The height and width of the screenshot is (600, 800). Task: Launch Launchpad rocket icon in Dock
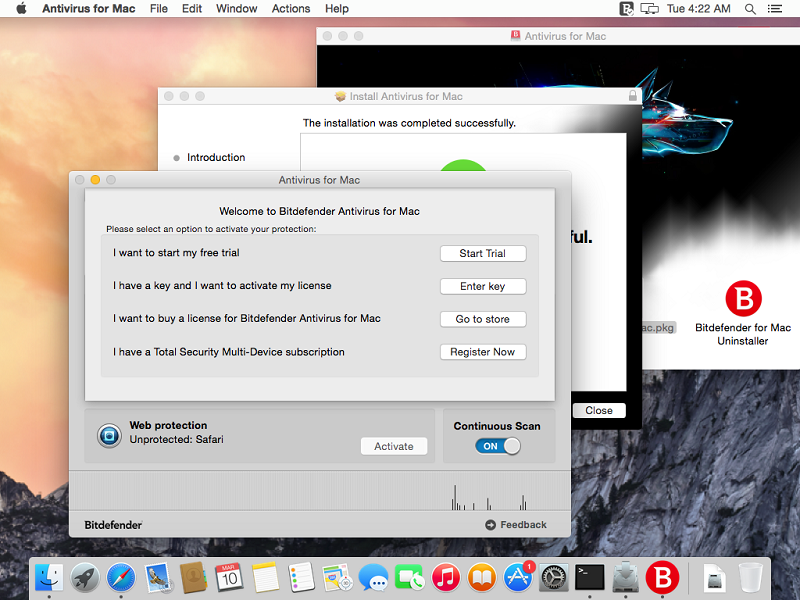coord(85,578)
